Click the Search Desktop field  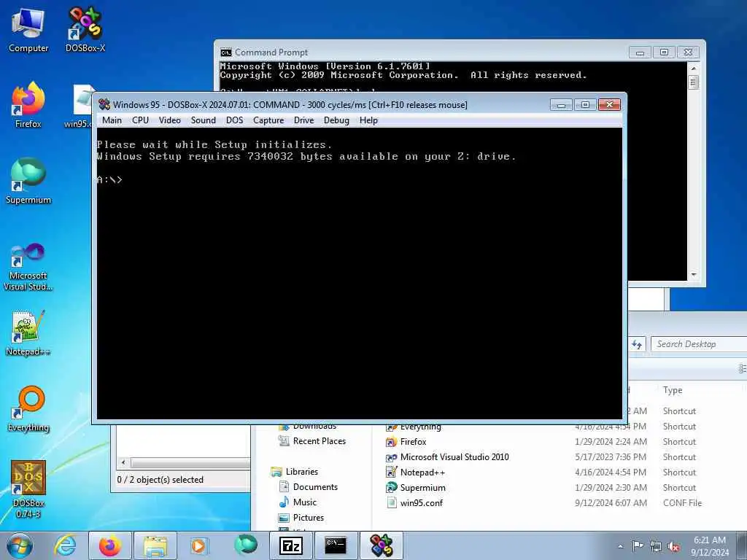(698, 344)
